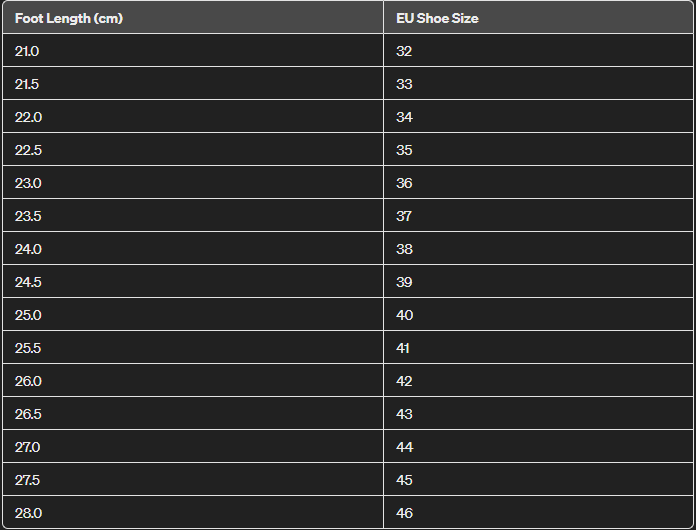696x530 pixels.
Task: Choose the EU size 41 cell
Action: click(x=404, y=348)
